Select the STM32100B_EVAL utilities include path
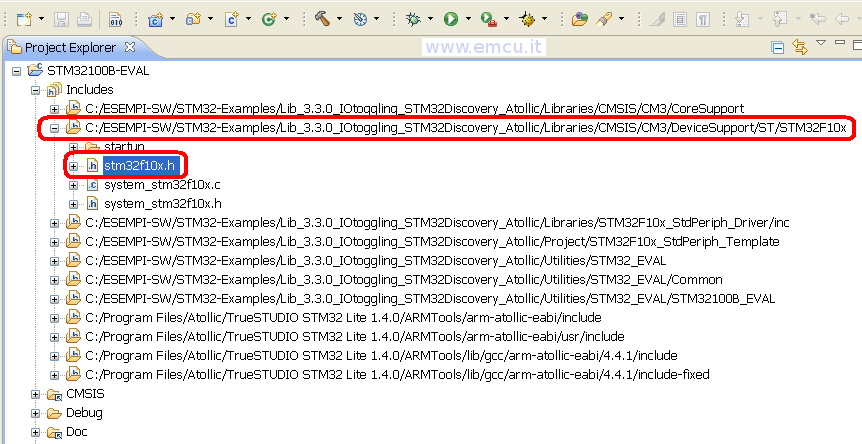The height and width of the screenshot is (444, 862). [430, 298]
